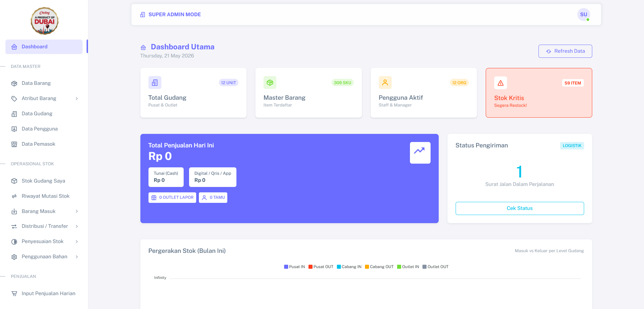Click the Total Gudang building icon

155,82
